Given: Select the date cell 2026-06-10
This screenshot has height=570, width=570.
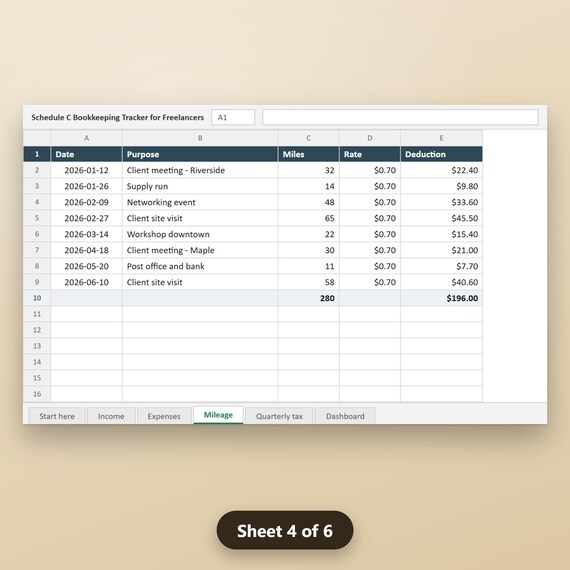Looking at the screenshot, I should (87, 282).
